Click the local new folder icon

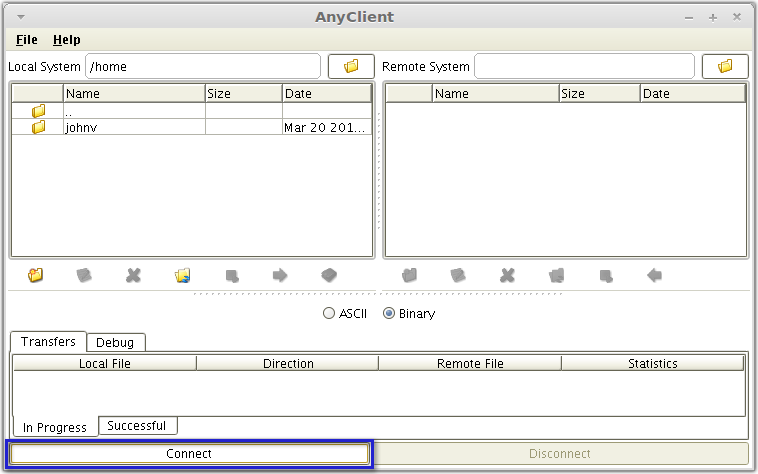tap(182, 275)
